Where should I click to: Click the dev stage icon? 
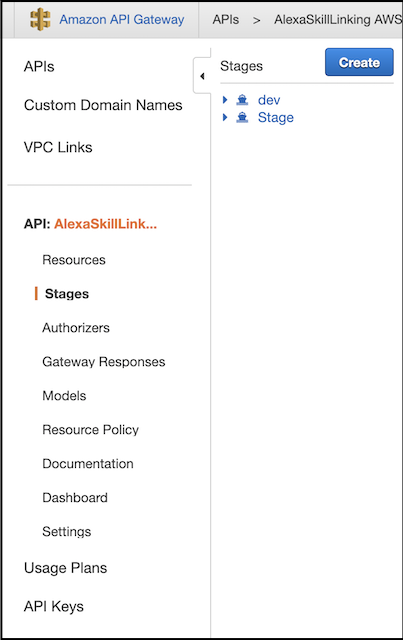coord(242,100)
